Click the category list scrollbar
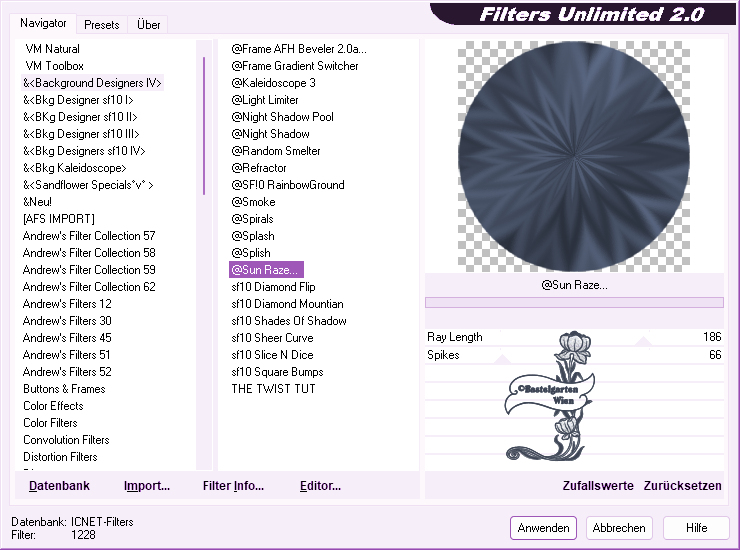Image resolution: width=740 pixels, height=550 pixels. click(x=204, y=126)
